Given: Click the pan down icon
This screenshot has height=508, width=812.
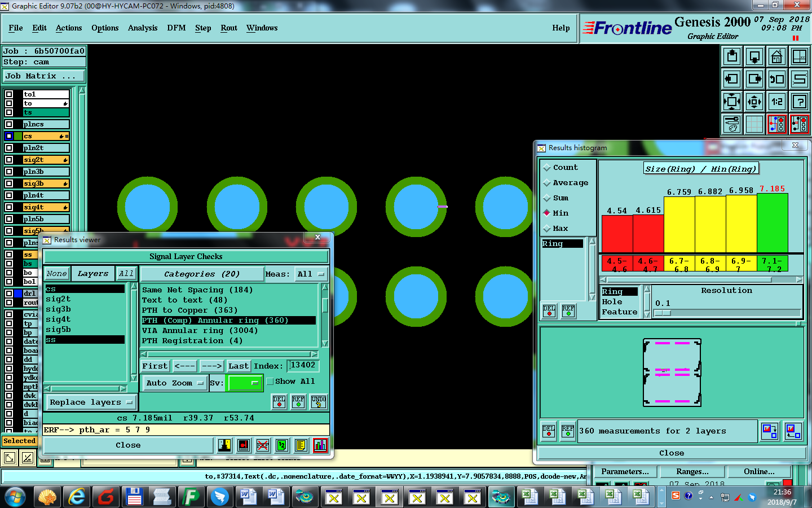Looking at the screenshot, I should (x=754, y=57).
